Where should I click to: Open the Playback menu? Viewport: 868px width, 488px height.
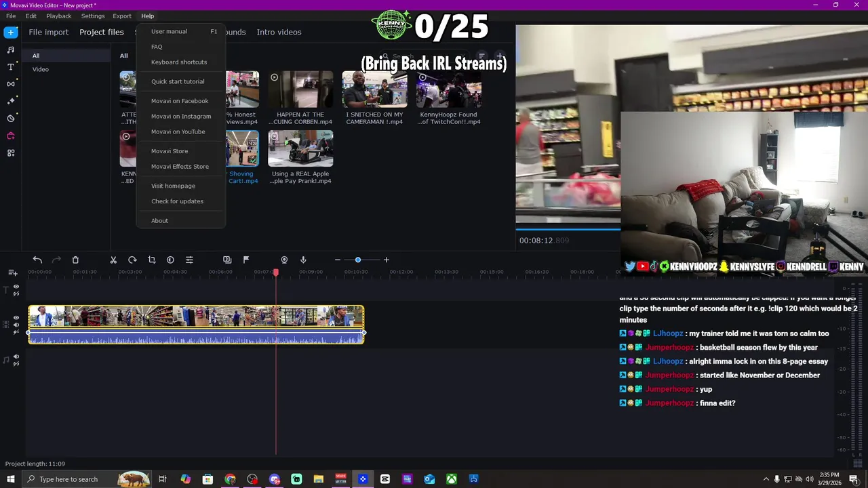(x=59, y=16)
